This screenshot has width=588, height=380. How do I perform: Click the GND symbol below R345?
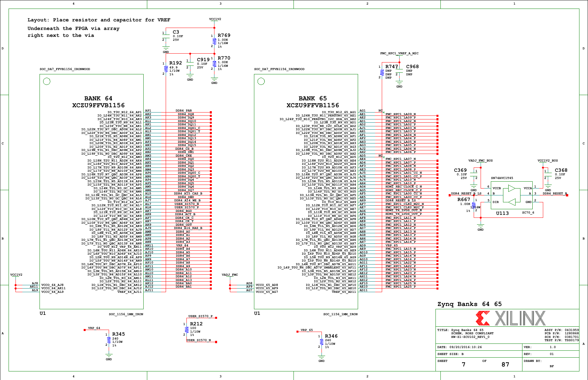coord(109,357)
